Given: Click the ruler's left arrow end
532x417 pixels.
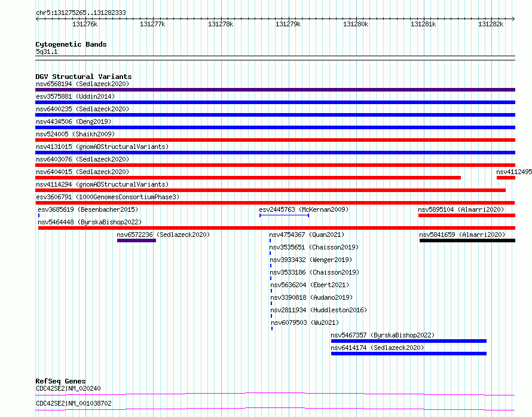Looking at the screenshot, I should coord(37,19).
